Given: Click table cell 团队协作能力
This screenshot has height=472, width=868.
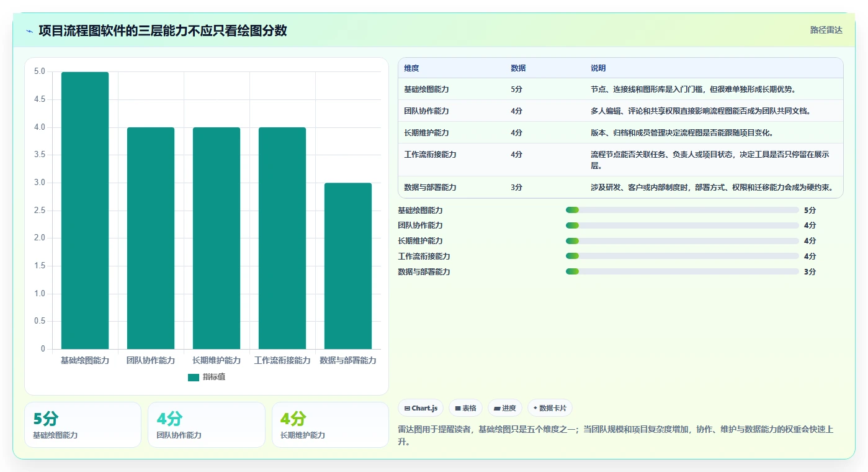Looking at the screenshot, I should [x=426, y=111].
